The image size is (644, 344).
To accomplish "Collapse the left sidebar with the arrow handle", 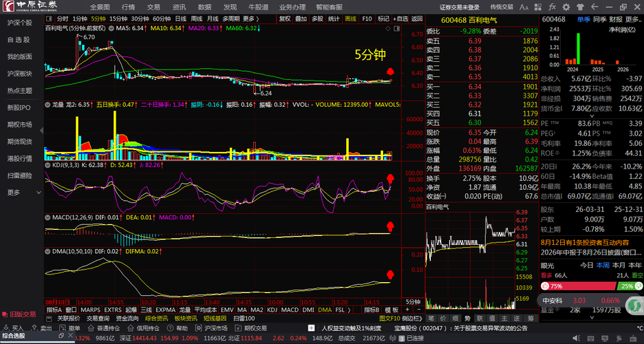I will point(41,130).
